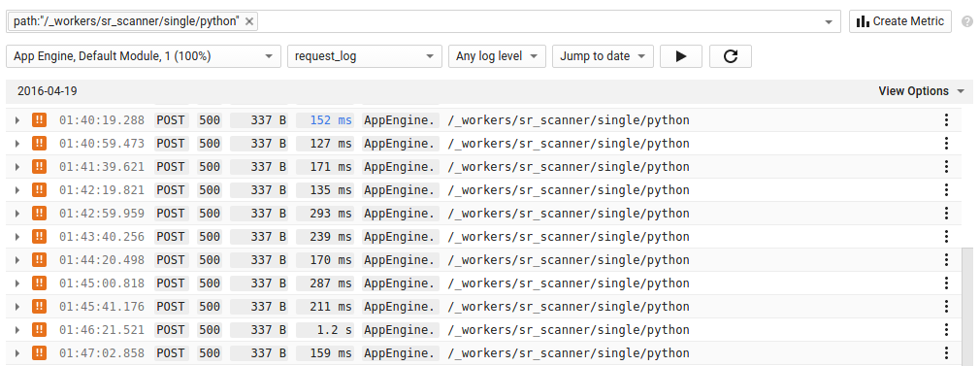
Task: Click the error icon on the 01:41:39.621 row
Action: click(x=40, y=167)
